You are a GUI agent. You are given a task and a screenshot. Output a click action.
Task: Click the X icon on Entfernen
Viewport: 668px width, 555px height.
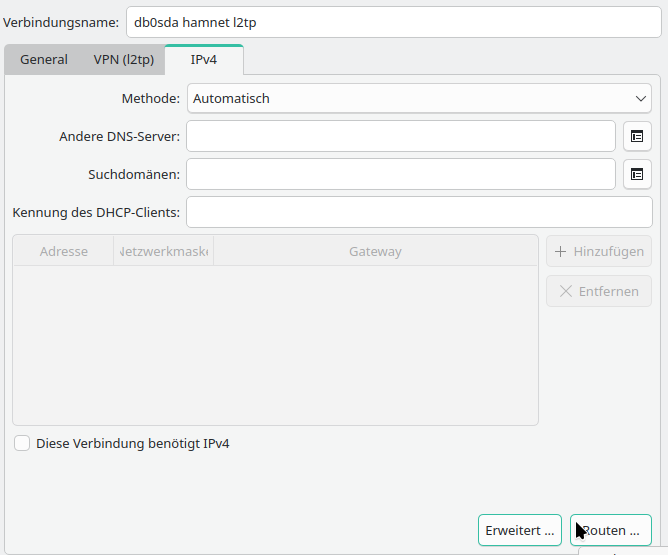[566, 291]
